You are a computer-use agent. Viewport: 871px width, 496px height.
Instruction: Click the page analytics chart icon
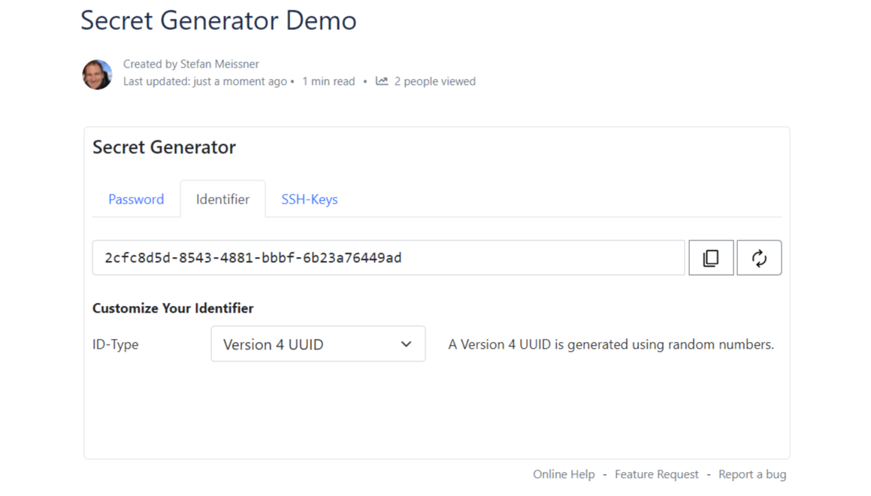(382, 81)
